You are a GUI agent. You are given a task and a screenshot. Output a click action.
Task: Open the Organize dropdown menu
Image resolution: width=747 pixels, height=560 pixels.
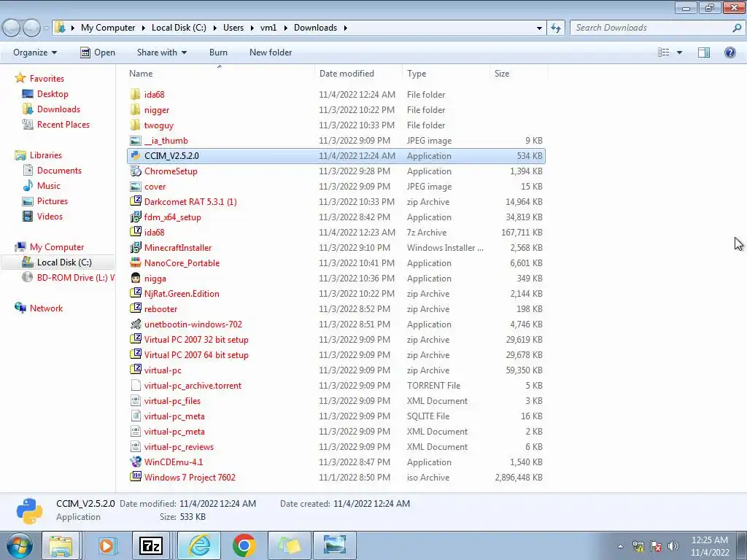tap(35, 52)
